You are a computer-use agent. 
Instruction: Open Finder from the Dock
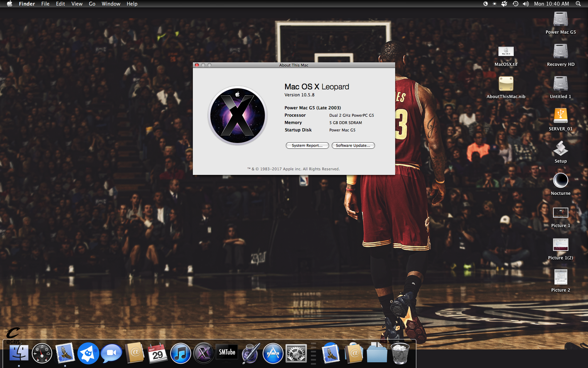[x=19, y=353]
